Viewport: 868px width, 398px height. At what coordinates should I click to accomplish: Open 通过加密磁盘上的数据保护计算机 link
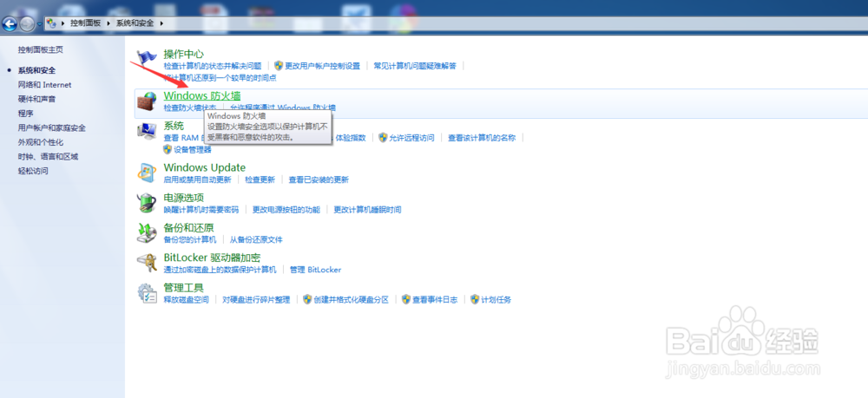[x=220, y=270]
